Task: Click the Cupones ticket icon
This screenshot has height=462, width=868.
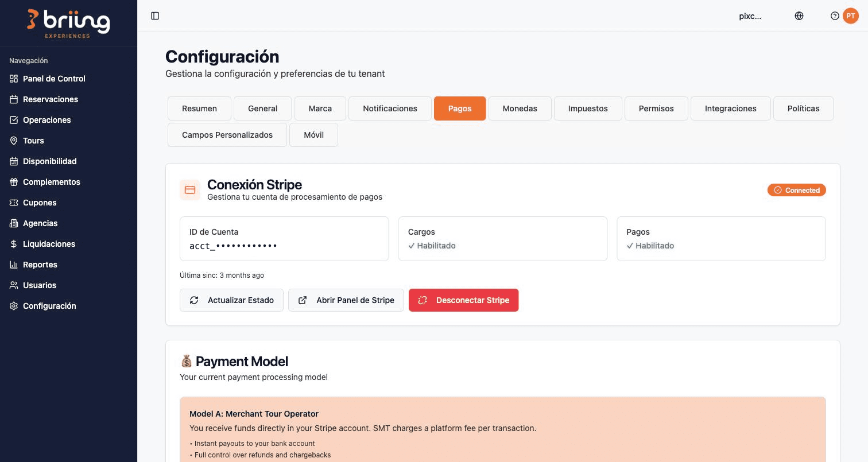Action: (14, 203)
